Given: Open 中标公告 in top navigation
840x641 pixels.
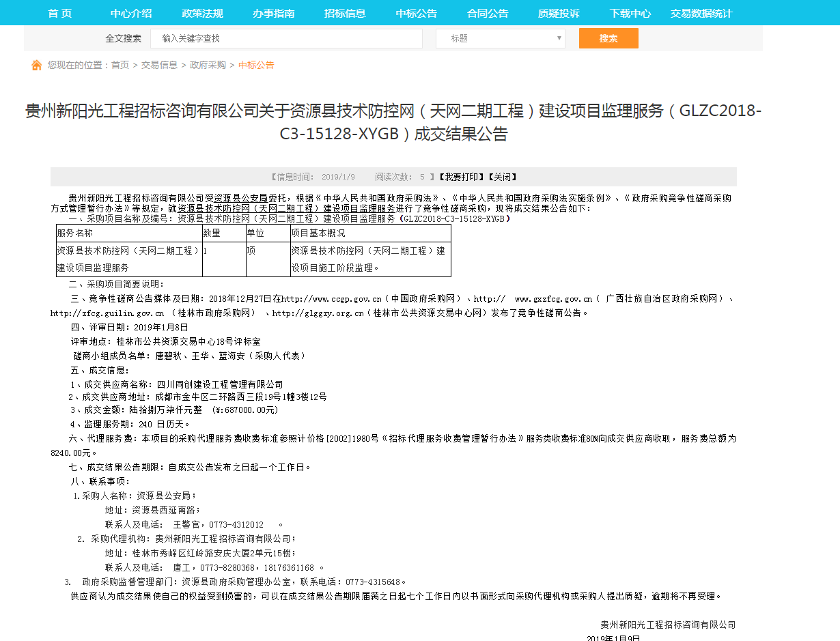Looking at the screenshot, I should (417, 13).
